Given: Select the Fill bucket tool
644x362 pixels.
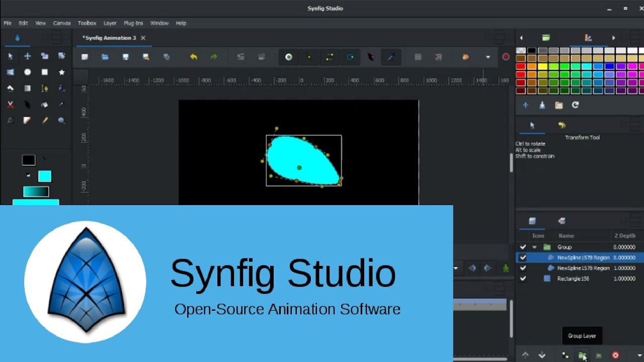Looking at the screenshot, I should pyautogui.click(x=44, y=105).
